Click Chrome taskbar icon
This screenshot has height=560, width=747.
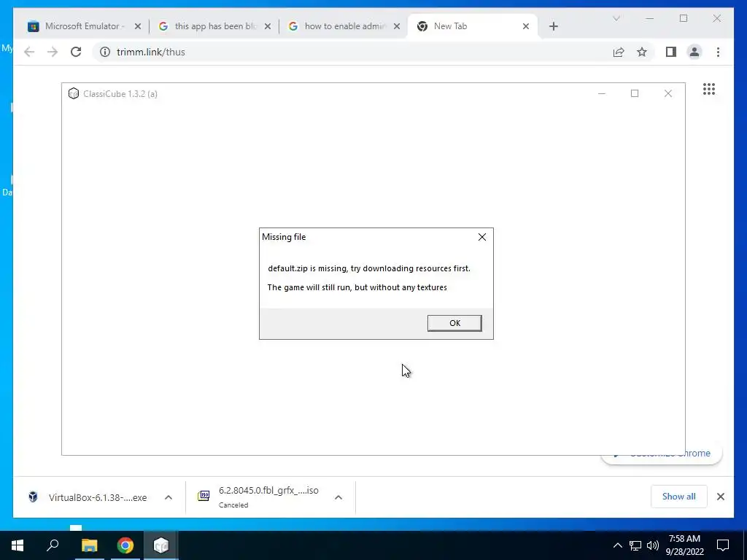(x=125, y=545)
